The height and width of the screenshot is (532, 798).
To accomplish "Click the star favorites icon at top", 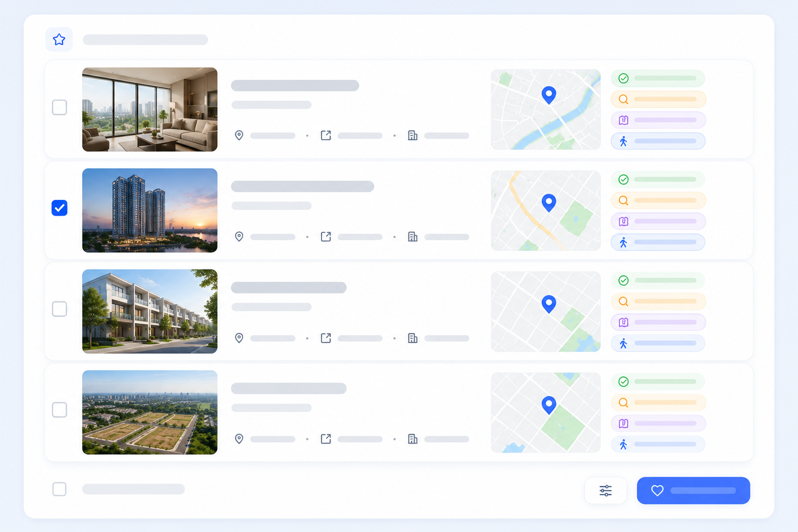I will [x=59, y=39].
